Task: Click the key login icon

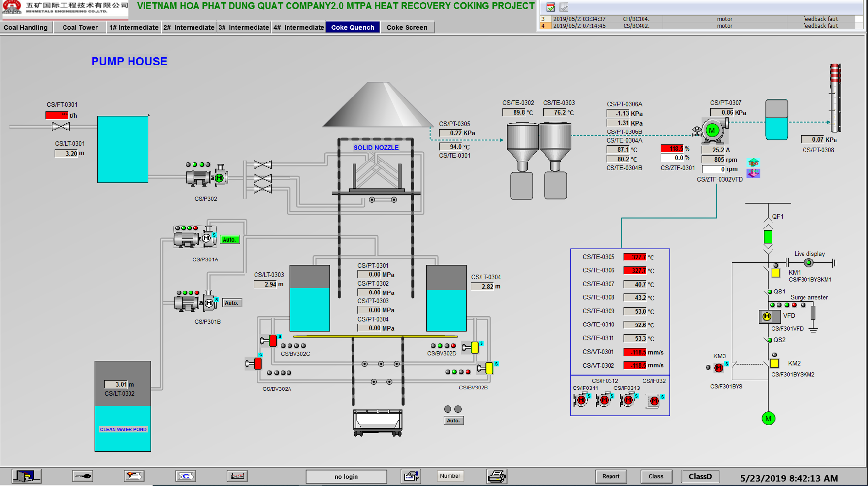Action: (x=82, y=476)
